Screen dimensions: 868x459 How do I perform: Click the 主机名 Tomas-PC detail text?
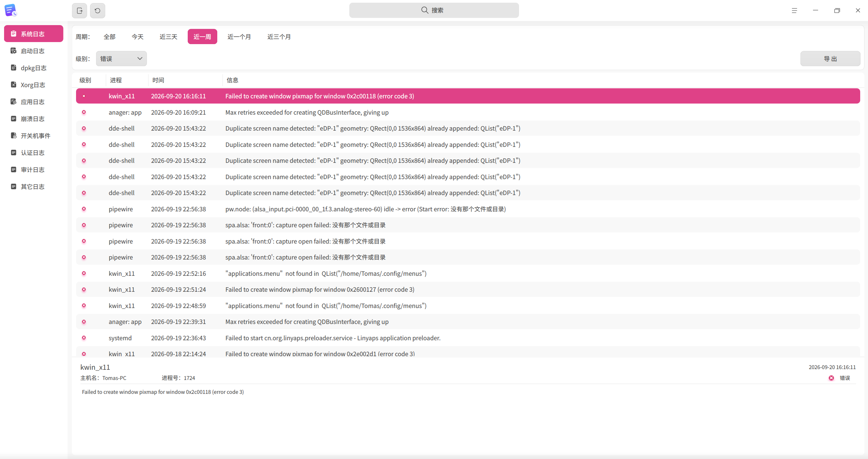click(x=103, y=378)
